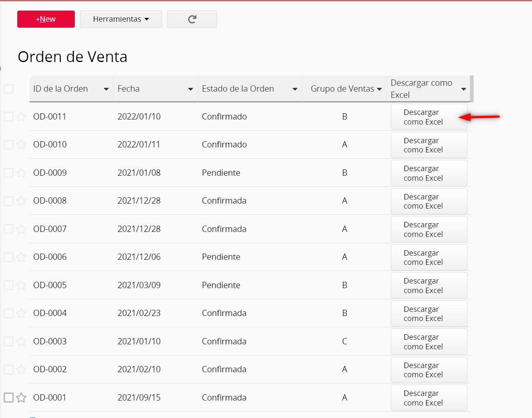Viewport: 532px width, 418px height.
Task: Click the table's vertical scrollbar
Action: pyautogui.click(x=471, y=89)
